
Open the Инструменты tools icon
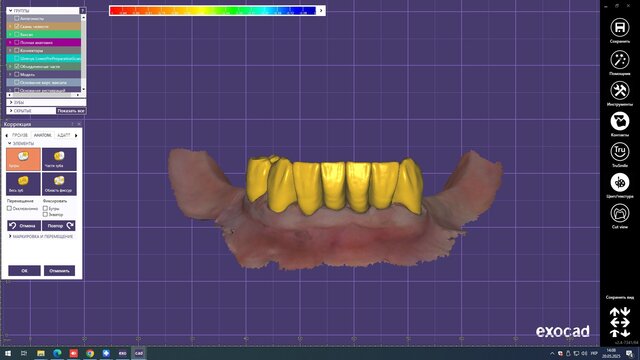tap(620, 90)
